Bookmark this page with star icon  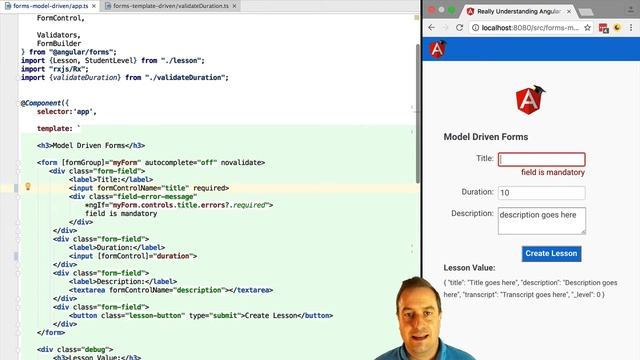pos(587,28)
